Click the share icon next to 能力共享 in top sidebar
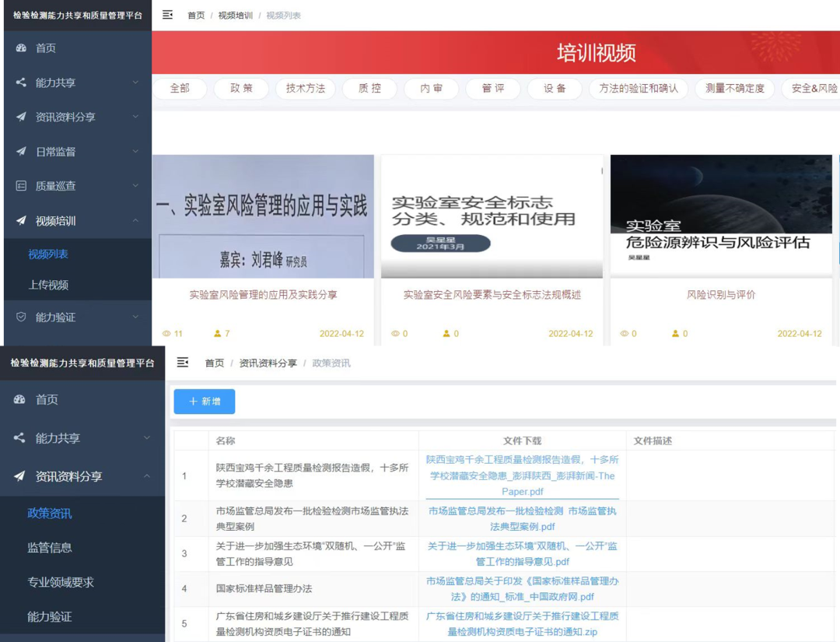840x642 pixels. 21,82
